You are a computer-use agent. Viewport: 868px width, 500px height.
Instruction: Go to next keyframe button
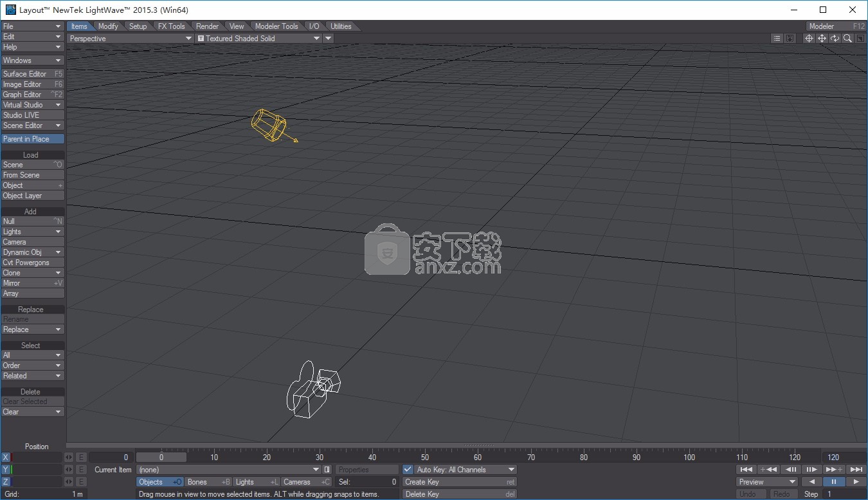click(834, 469)
